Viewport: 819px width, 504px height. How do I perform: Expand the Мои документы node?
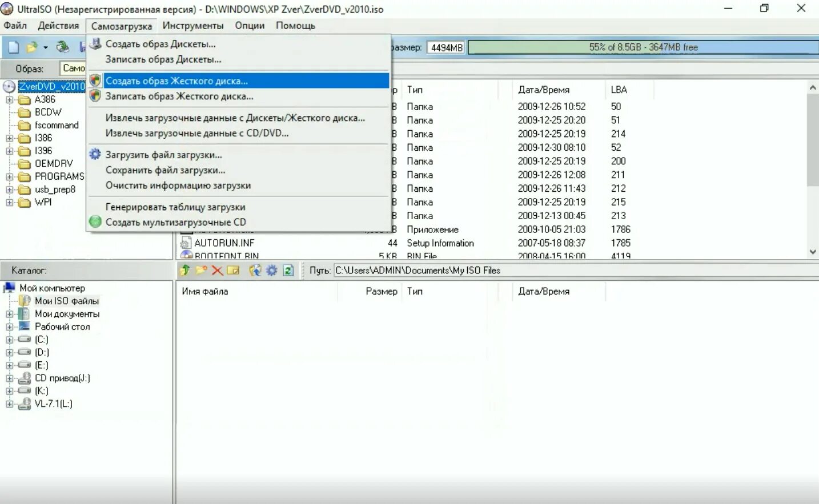(x=9, y=314)
